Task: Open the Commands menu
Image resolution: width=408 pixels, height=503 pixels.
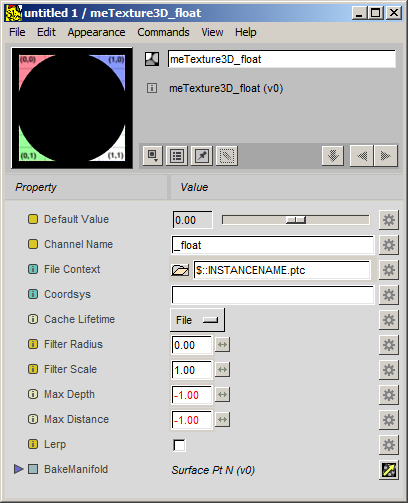Action: [x=163, y=32]
